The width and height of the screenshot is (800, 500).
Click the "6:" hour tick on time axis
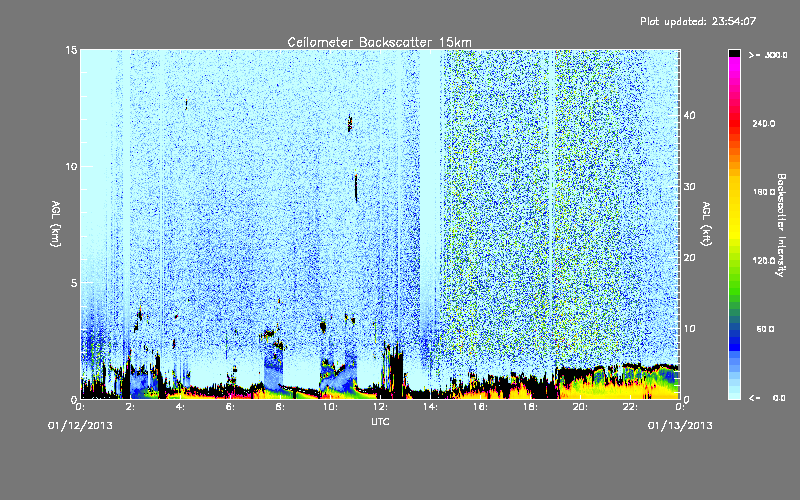[x=230, y=407]
